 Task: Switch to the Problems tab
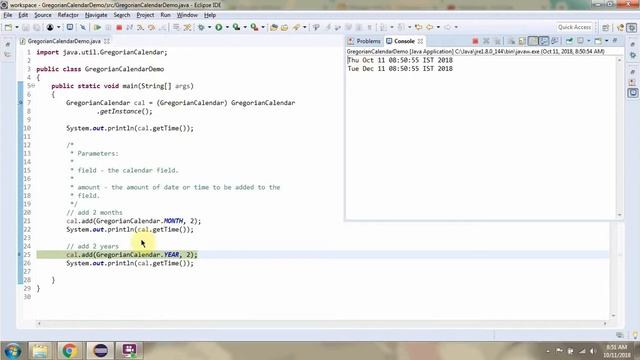click(x=364, y=41)
